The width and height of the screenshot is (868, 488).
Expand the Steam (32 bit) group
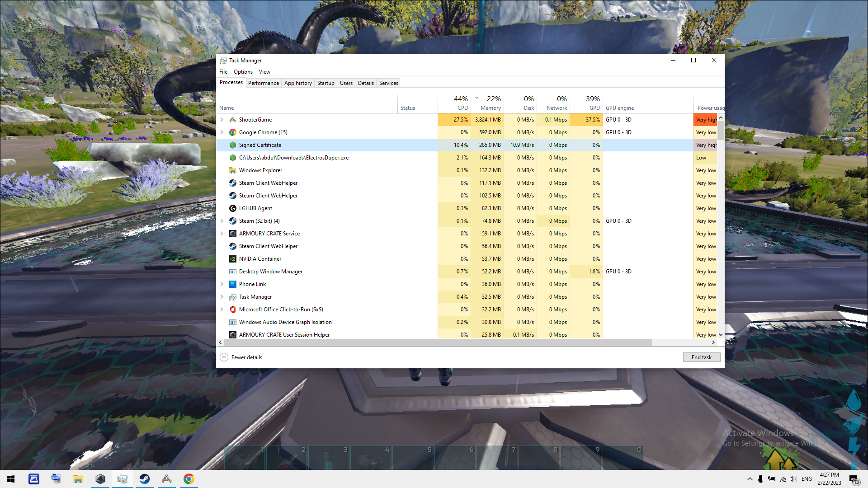[x=222, y=221]
